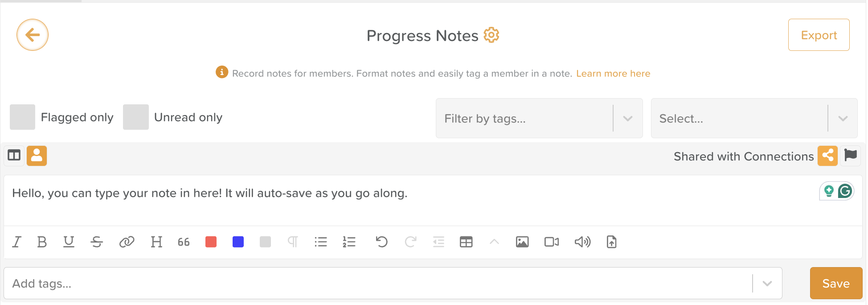Click the Export button
The height and width of the screenshot is (305, 868).
819,35
